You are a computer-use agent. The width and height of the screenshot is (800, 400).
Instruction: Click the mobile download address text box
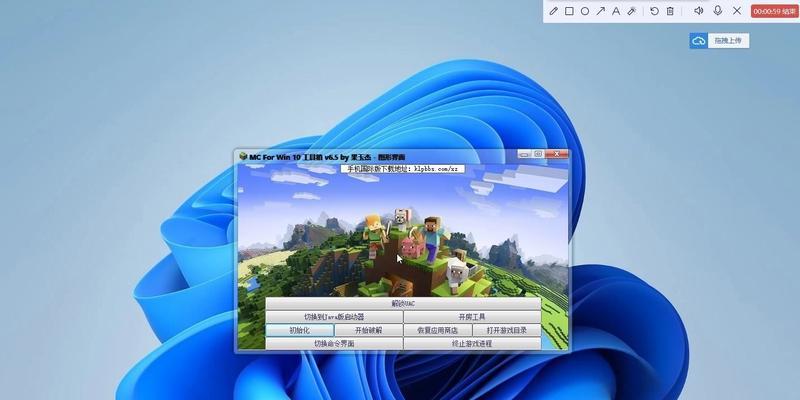(x=403, y=168)
